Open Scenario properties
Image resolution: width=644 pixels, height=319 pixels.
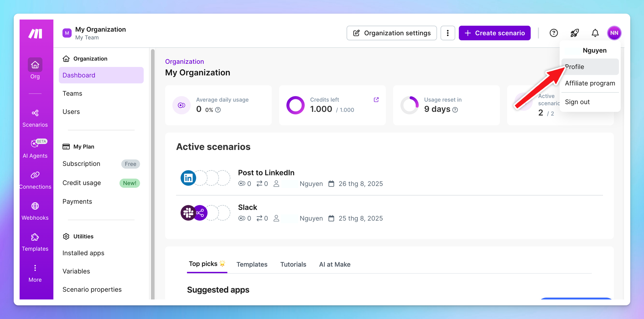click(x=92, y=289)
